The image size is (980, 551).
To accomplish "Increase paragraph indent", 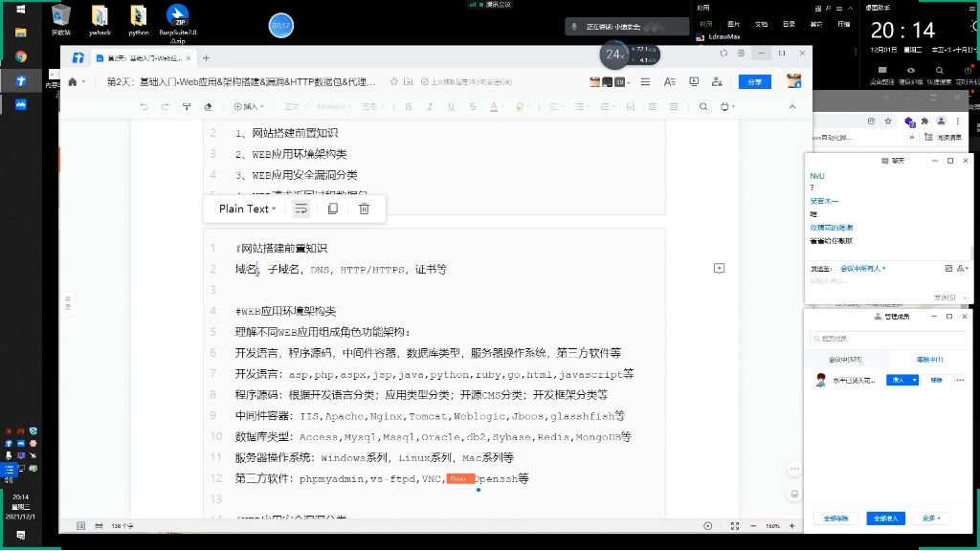I will pyautogui.click(x=674, y=107).
